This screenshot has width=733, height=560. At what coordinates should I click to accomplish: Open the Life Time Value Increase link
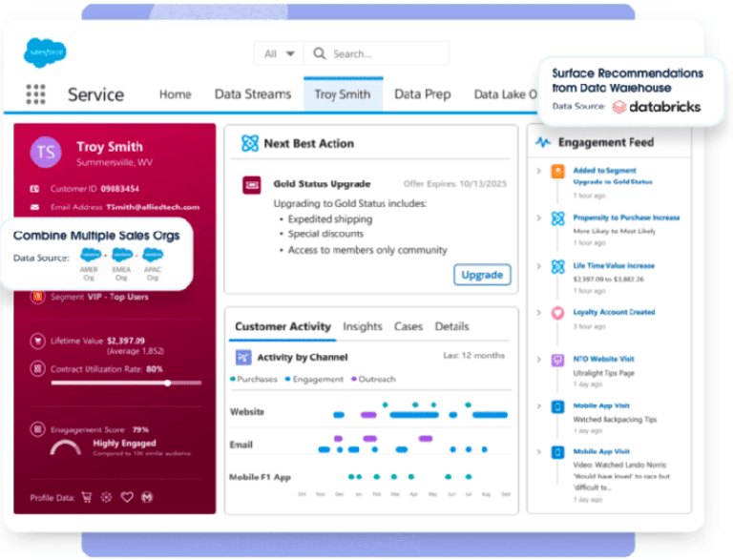(614, 265)
